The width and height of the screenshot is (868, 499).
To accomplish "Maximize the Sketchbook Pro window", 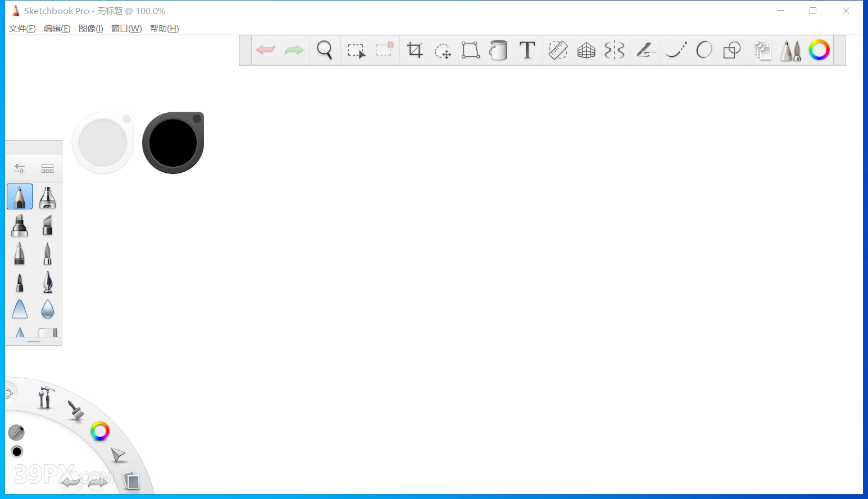I will click(813, 11).
